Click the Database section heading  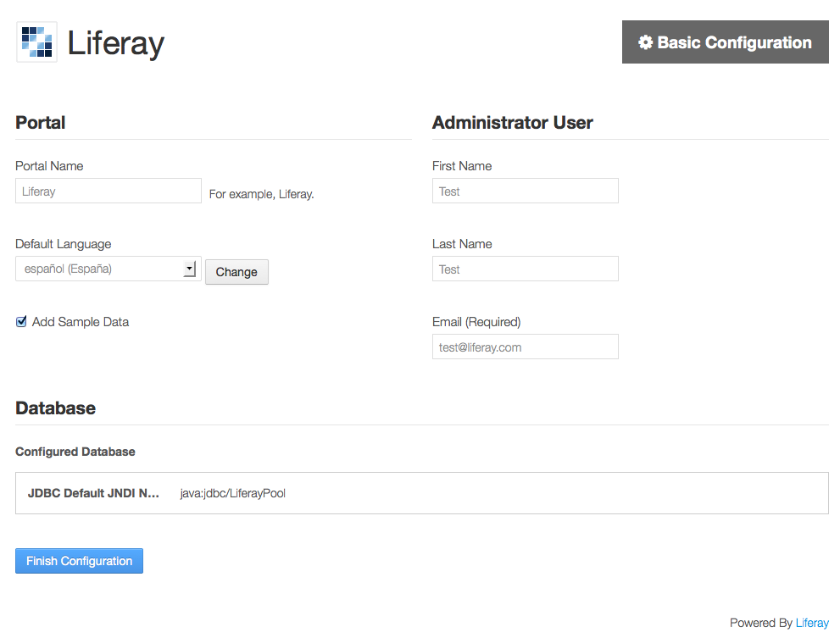click(56, 408)
